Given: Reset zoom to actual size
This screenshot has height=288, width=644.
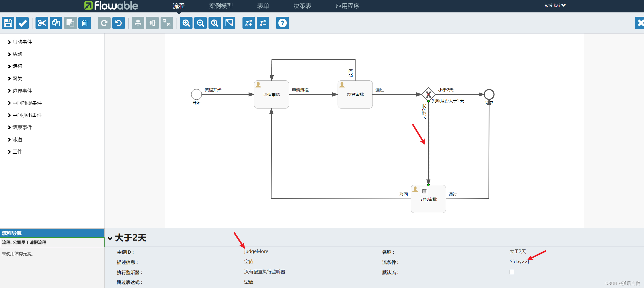Looking at the screenshot, I should pos(215,23).
